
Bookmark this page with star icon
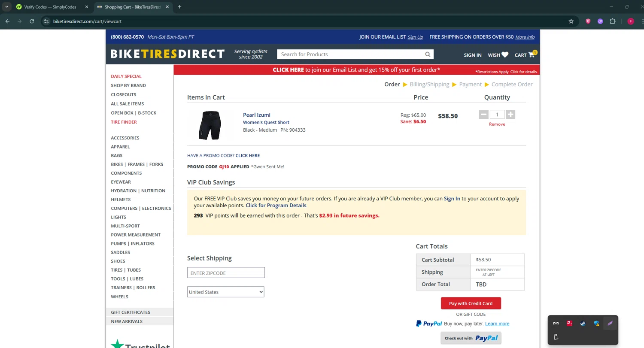click(x=571, y=21)
